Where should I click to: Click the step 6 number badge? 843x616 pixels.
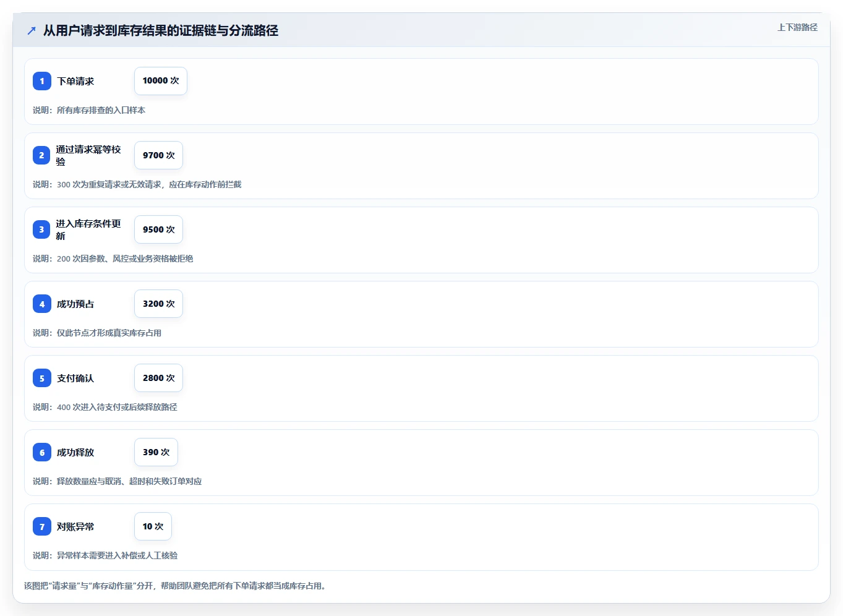[42, 452]
